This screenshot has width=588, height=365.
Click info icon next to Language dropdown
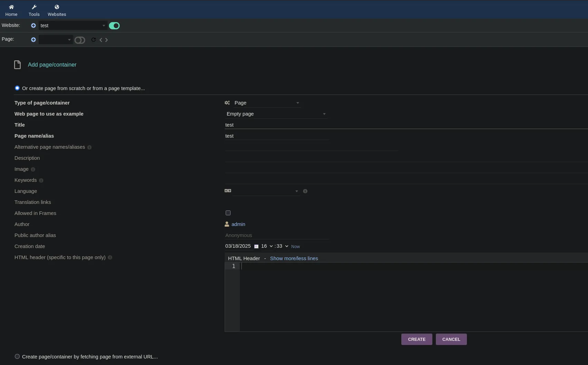tap(305, 191)
